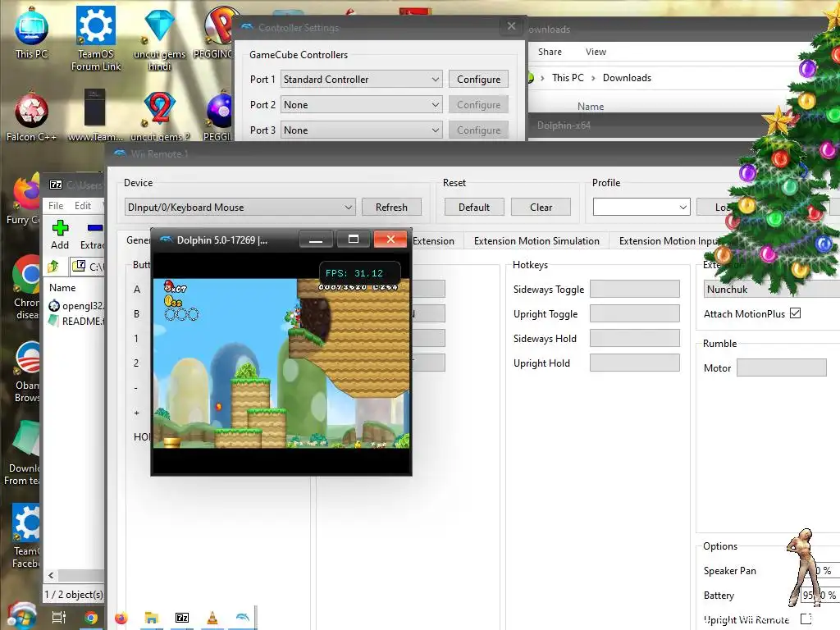Select README file in 7-Zip list

(75, 322)
